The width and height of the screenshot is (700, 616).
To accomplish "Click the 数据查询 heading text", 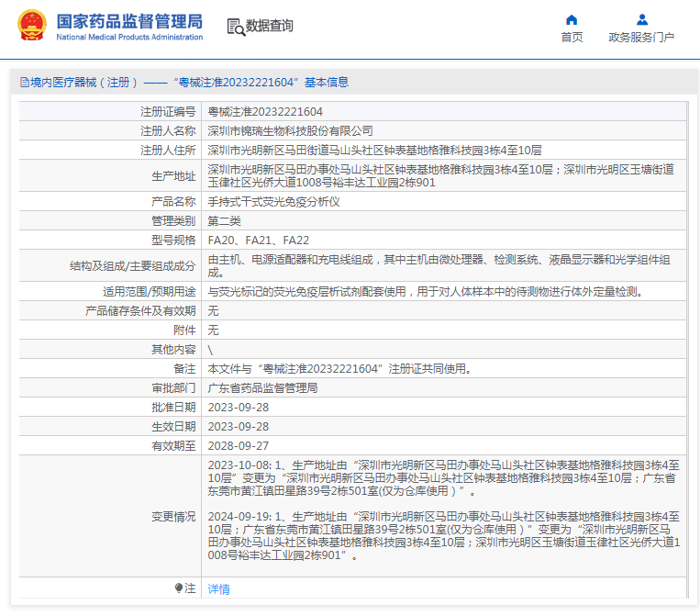I will pos(270,27).
